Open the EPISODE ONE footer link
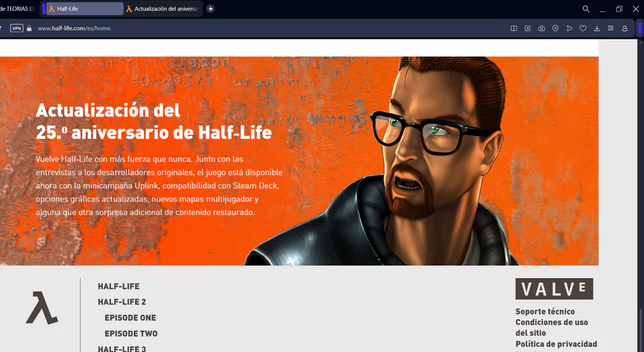Screen dimensions: 644x352 pos(130,318)
